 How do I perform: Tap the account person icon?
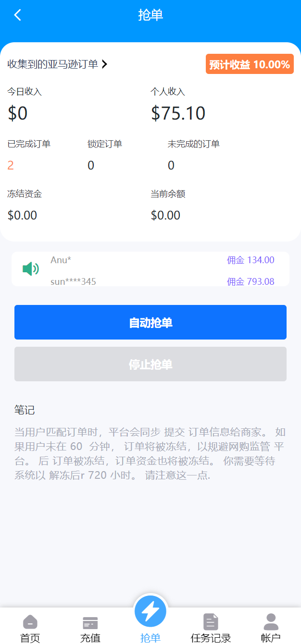click(271, 622)
